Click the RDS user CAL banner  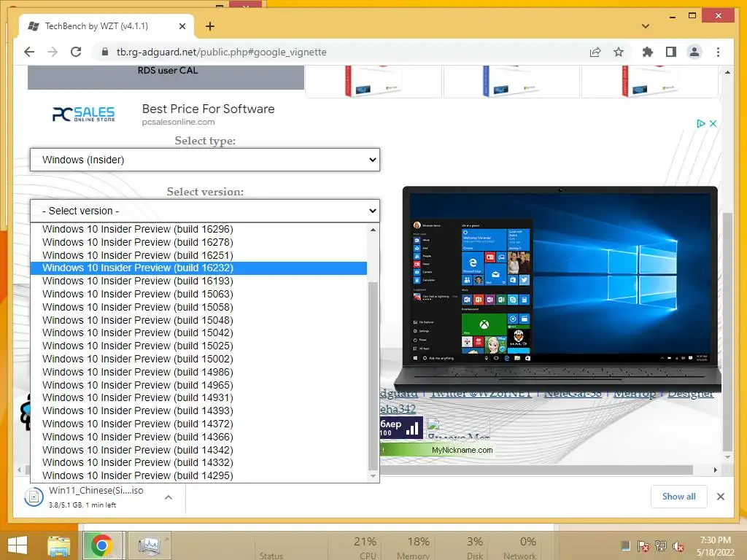click(166, 77)
